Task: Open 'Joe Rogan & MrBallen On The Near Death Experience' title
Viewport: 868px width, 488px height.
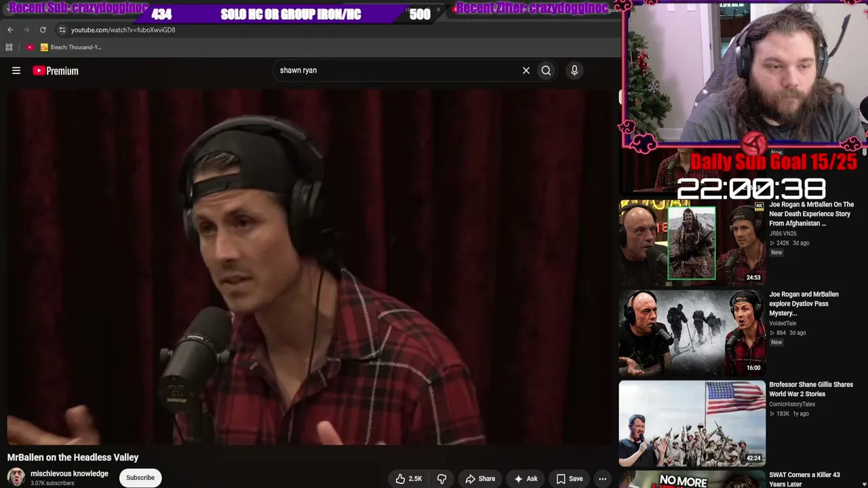Action: (x=811, y=213)
